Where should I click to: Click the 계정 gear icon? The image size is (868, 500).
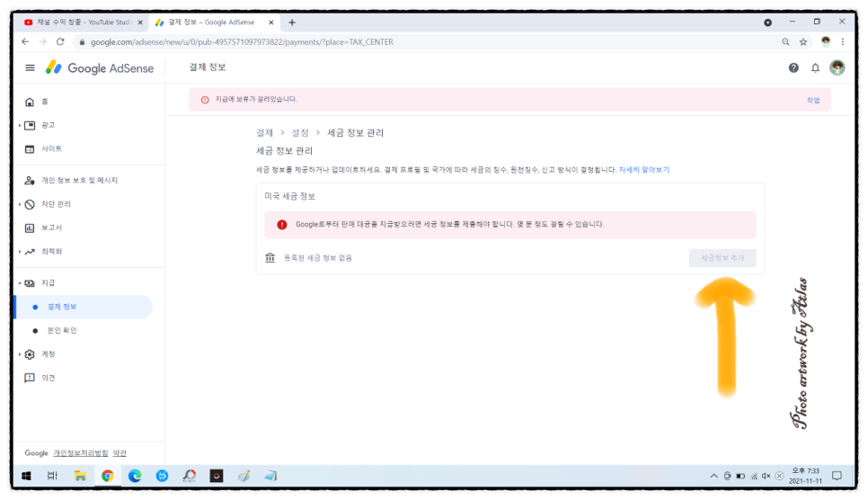(x=30, y=354)
